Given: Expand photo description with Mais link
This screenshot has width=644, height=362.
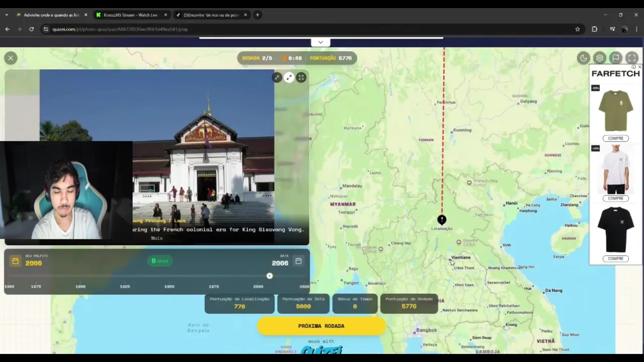Looking at the screenshot, I should tap(156, 238).
